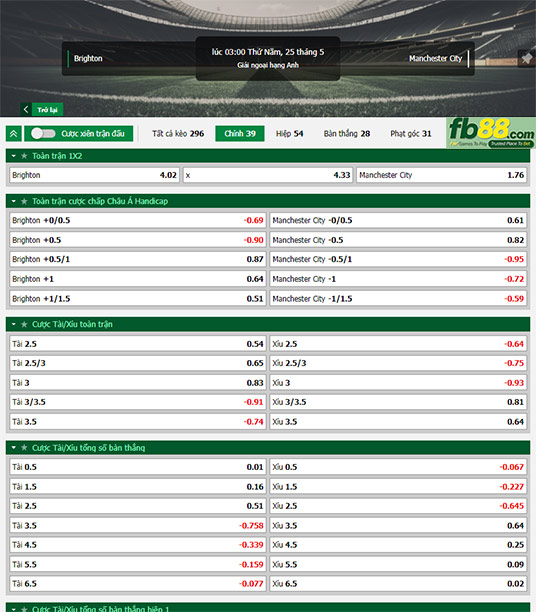Screen dimensions: 536x612
Task: Star the Châu Á Handicap section
Action: (24, 201)
